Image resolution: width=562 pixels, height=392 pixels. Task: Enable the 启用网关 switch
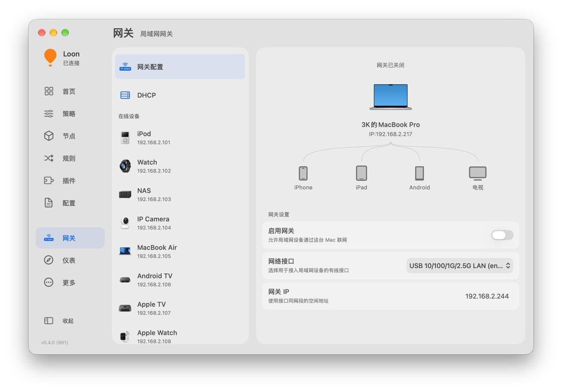tap(502, 235)
